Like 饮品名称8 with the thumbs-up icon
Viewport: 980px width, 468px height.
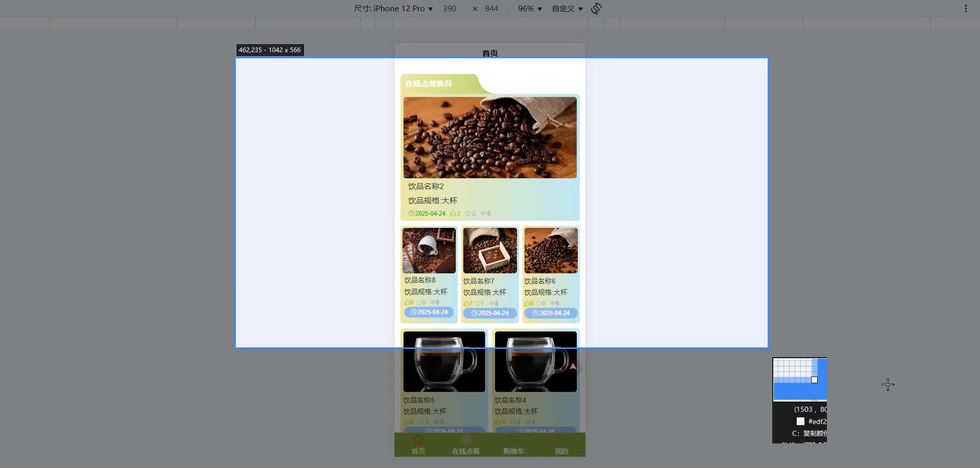click(x=407, y=302)
